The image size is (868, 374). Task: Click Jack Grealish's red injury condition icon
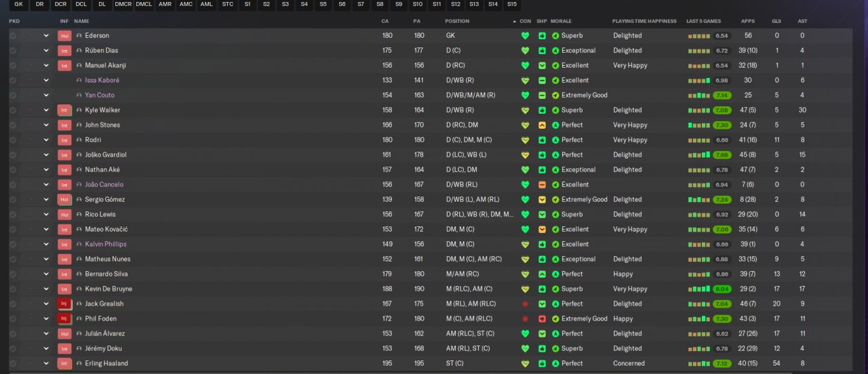[525, 304]
